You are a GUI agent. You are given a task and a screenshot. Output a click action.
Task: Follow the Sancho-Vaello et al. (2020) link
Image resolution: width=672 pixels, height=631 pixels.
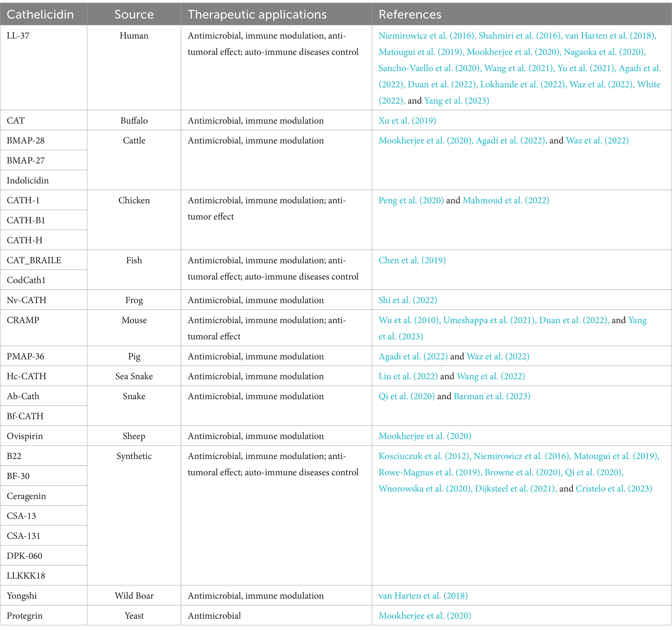point(430,68)
